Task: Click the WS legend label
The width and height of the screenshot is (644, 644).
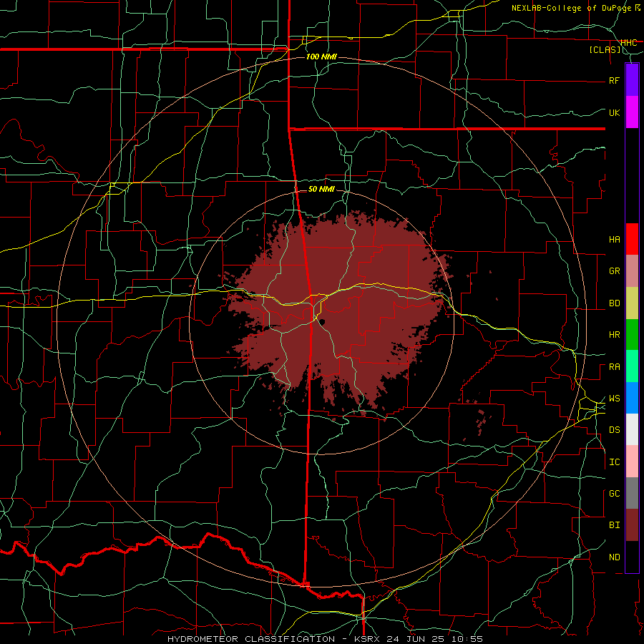Action: 614,398
